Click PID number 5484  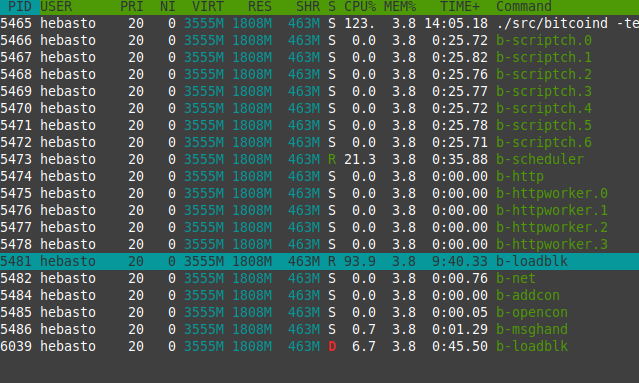16,295
